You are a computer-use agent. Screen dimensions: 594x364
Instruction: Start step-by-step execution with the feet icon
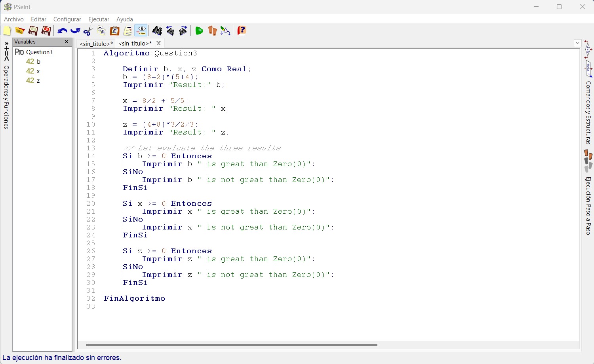click(212, 31)
